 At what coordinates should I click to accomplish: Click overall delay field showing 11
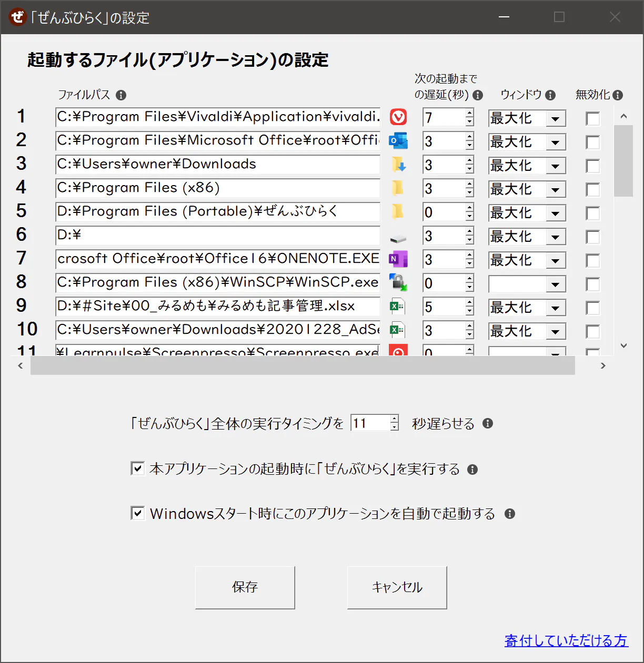(x=375, y=423)
